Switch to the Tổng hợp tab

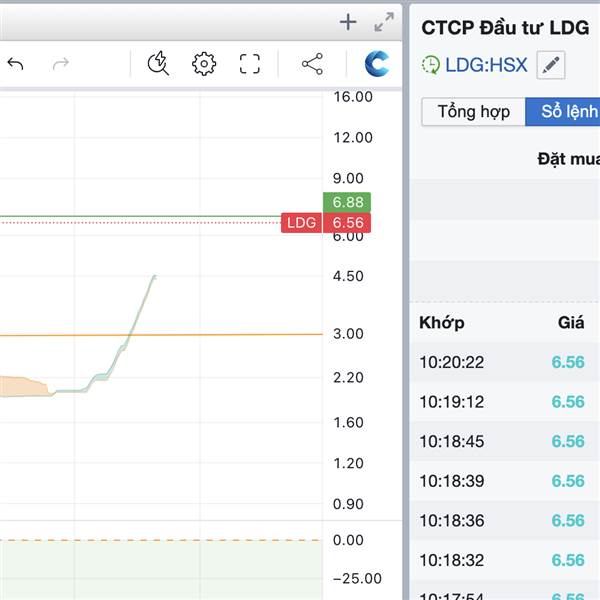(473, 112)
